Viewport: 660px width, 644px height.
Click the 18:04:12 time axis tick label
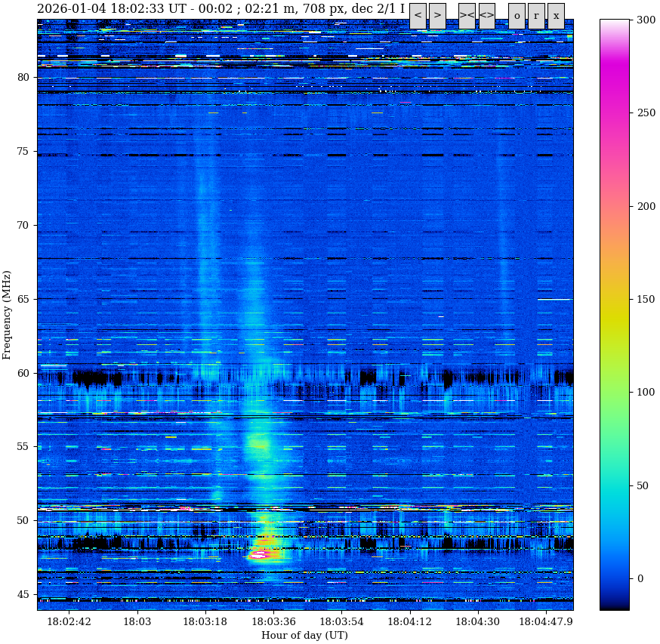tap(410, 621)
